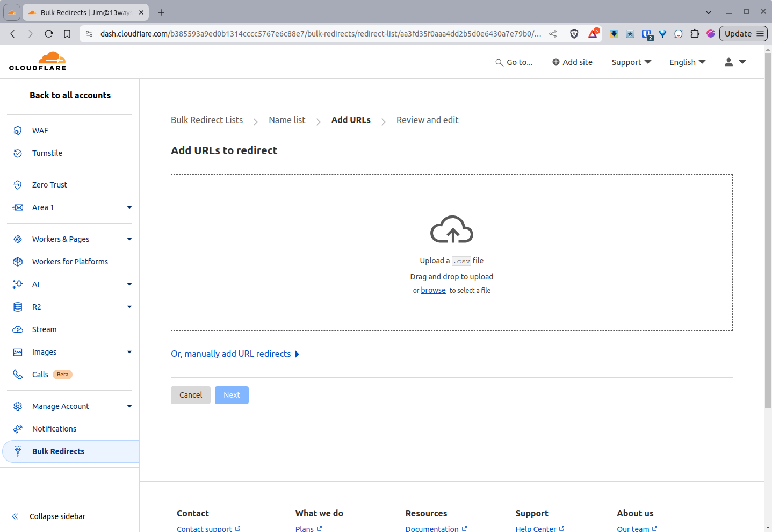The height and width of the screenshot is (532, 772).
Task: Expand the Workers & Pages section
Action: coord(129,239)
